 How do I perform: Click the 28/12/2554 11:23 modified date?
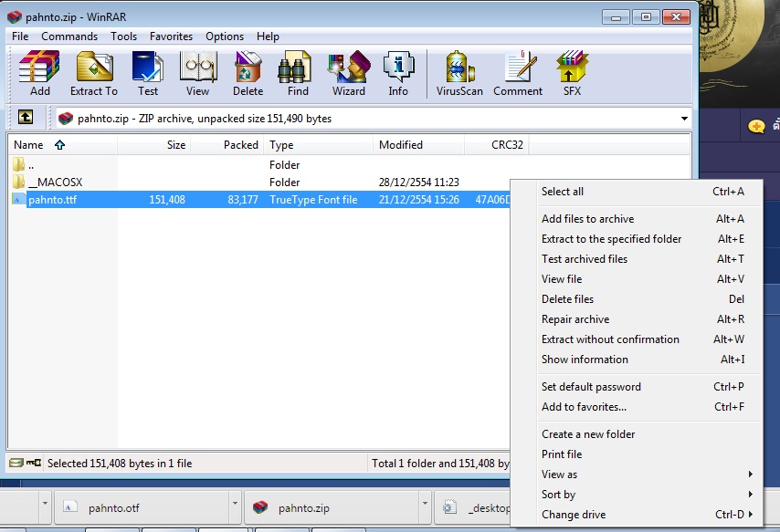(x=419, y=182)
